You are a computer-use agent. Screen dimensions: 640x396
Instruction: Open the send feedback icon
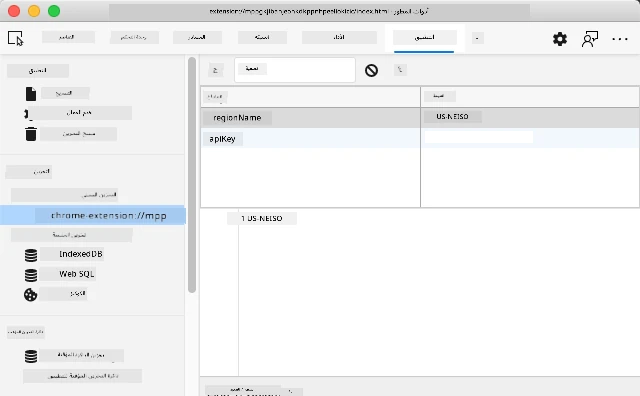click(589, 39)
